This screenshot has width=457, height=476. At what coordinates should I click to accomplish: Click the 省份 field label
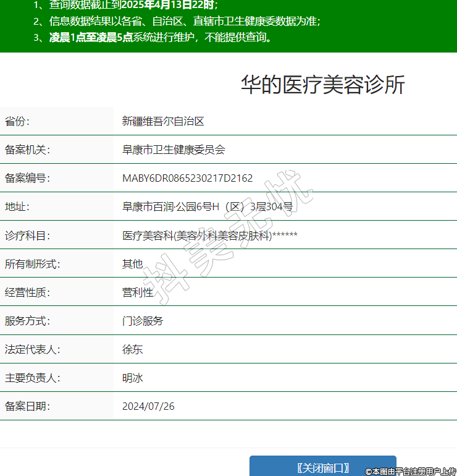click(x=17, y=121)
